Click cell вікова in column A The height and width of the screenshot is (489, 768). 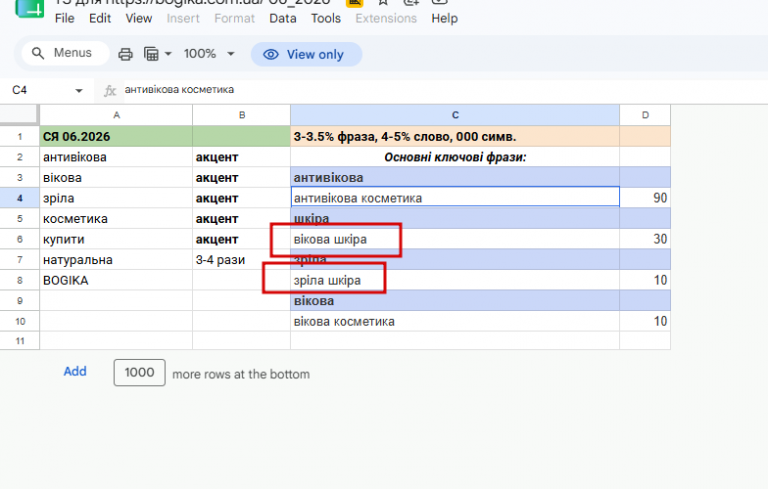point(116,177)
